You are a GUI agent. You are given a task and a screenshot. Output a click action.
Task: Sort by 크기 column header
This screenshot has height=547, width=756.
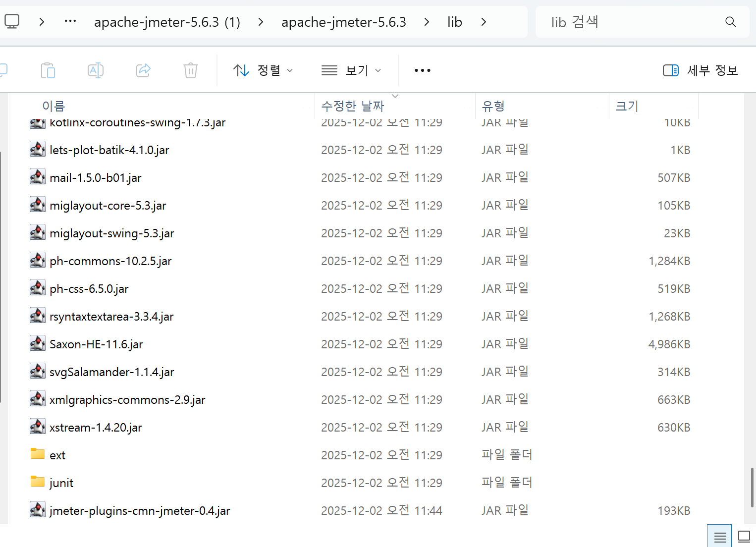[627, 106]
